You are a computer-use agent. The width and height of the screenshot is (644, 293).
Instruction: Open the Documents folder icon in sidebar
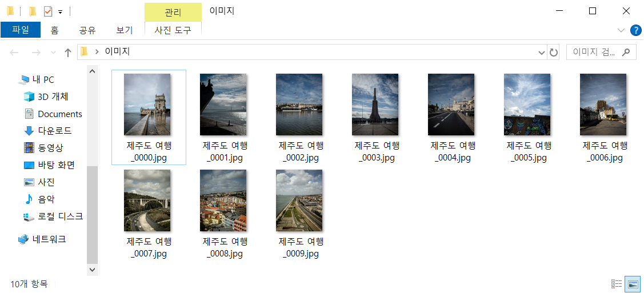click(x=29, y=114)
